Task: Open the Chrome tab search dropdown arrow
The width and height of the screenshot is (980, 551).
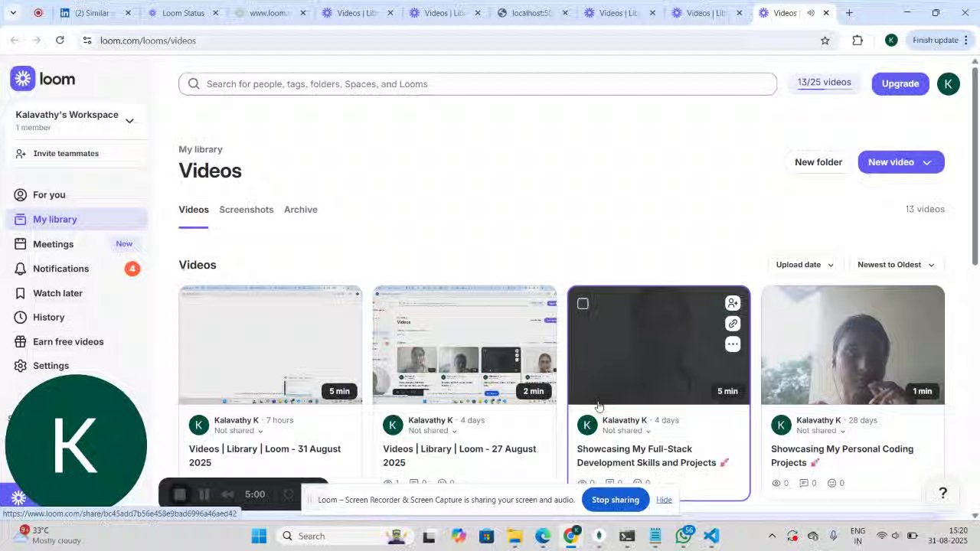Action: (x=13, y=13)
